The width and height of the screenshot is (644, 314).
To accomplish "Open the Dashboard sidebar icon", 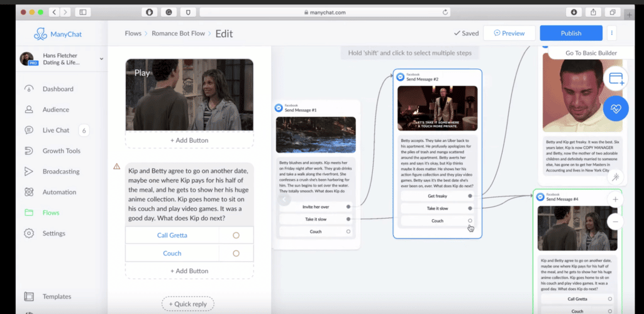I will point(29,89).
